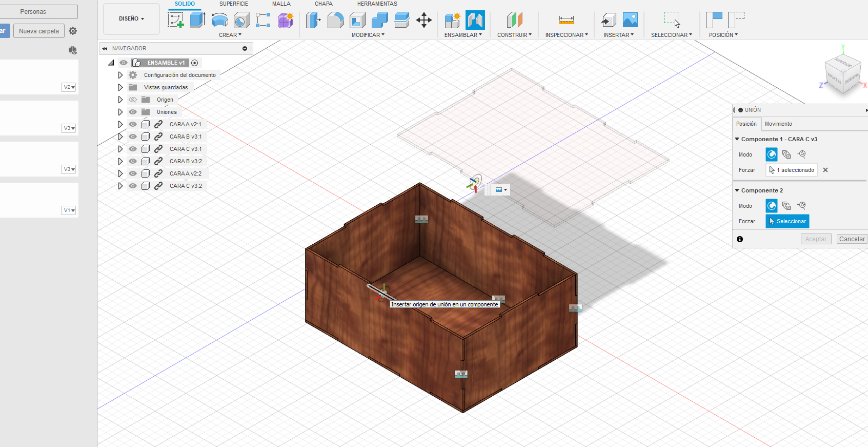Screen dimensions: 868x447
Task: Click the first Position tool icon
Action: [x=714, y=20]
